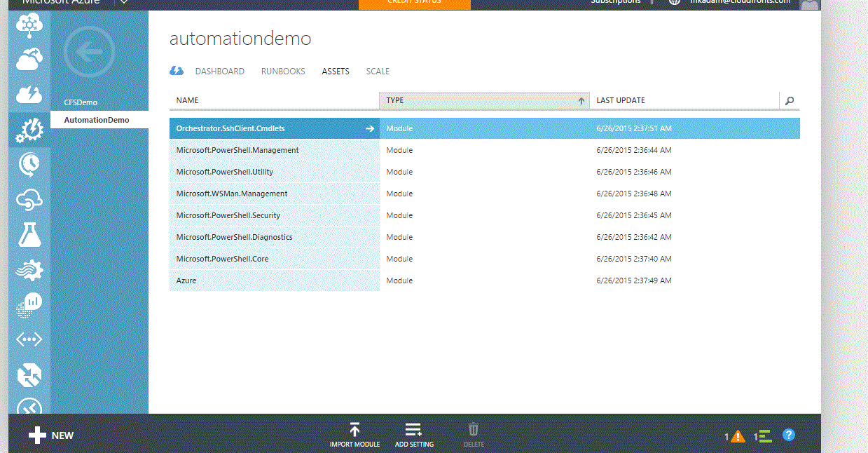Click the automationdemo page title
The image size is (868, 453).
pyautogui.click(x=240, y=39)
